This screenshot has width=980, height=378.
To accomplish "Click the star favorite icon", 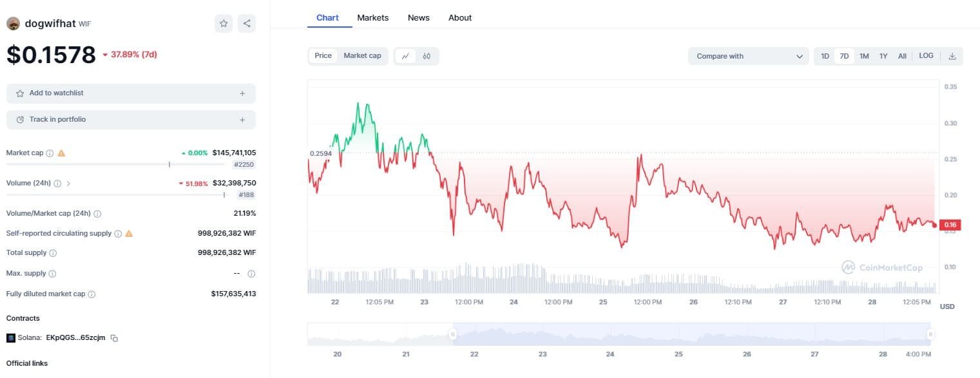I will [224, 24].
